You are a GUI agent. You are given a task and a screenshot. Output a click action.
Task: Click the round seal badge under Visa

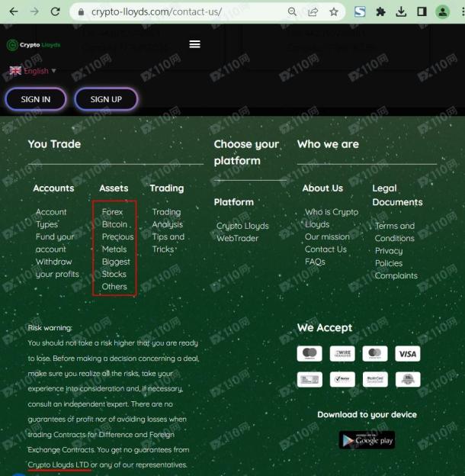click(x=408, y=379)
